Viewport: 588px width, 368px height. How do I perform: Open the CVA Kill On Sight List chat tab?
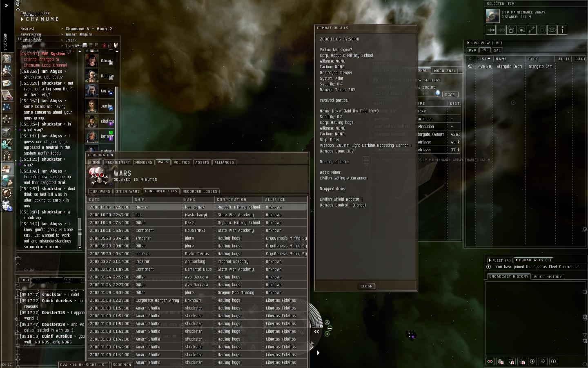[84, 365]
